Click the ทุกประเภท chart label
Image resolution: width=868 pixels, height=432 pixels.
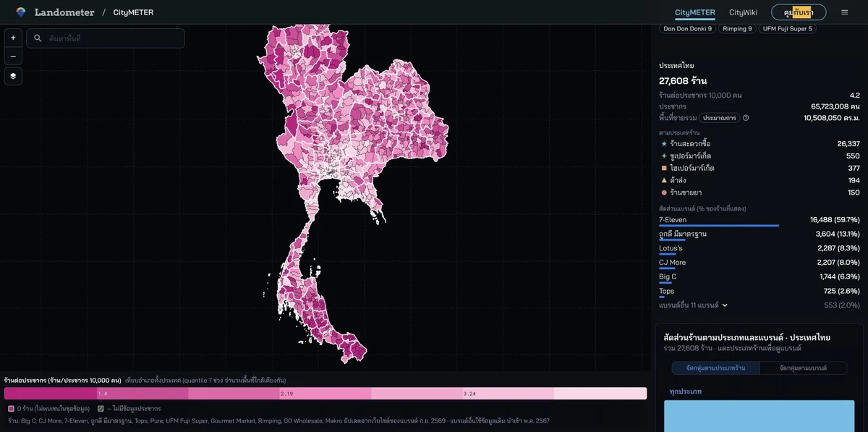(685, 391)
